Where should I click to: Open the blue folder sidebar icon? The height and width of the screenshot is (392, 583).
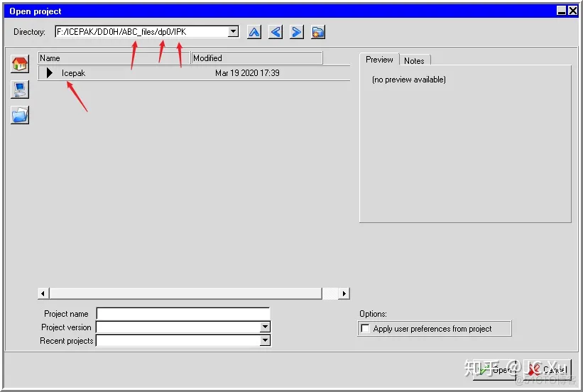click(20, 115)
